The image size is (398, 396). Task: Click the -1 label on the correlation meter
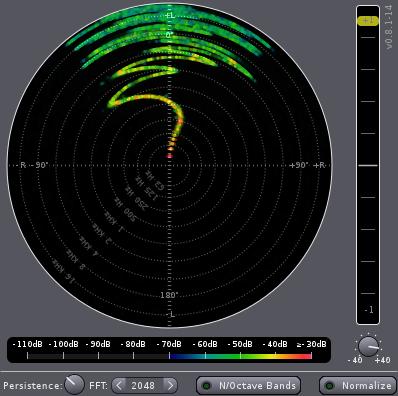369,310
